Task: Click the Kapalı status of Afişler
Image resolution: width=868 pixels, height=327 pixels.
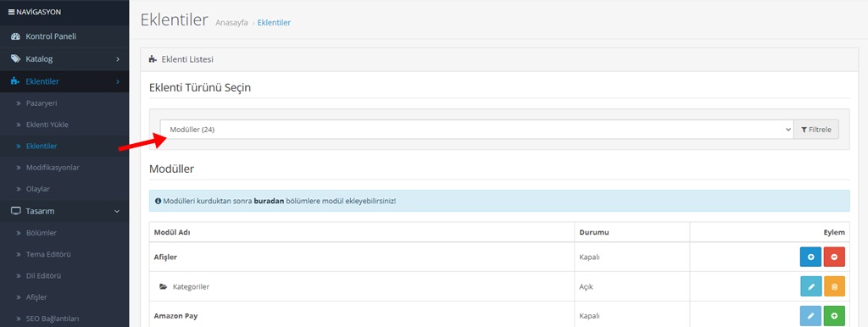Action: tap(590, 258)
